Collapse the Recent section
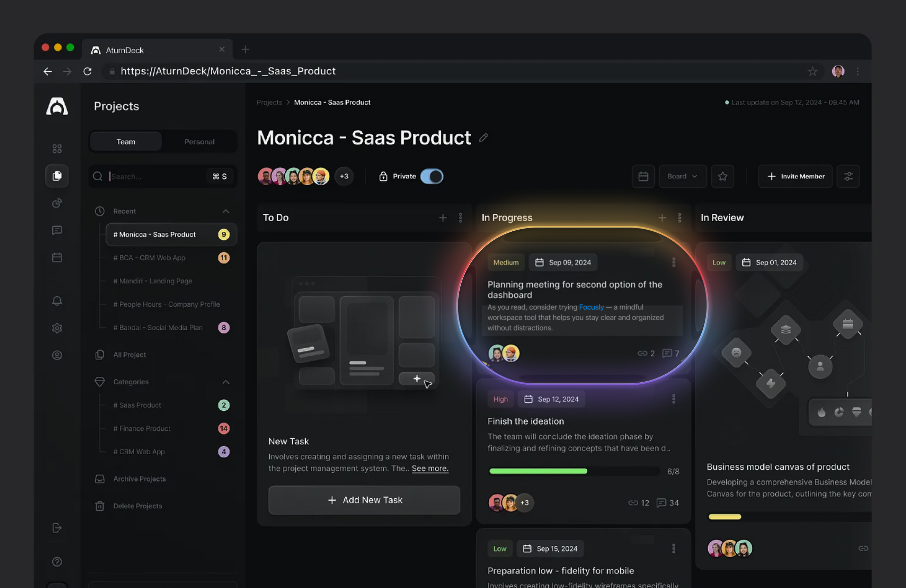This screenshot has width=906, height=588. point(225,211)
